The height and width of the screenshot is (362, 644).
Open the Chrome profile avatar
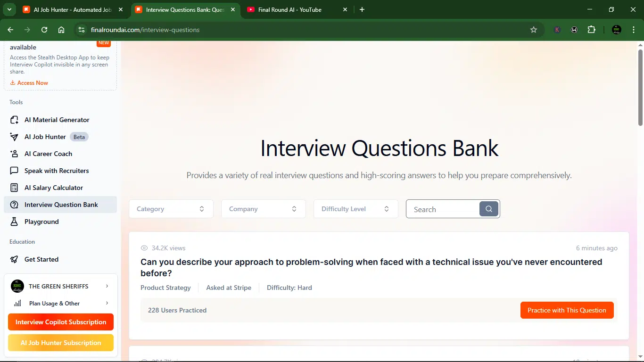[616, 30]
